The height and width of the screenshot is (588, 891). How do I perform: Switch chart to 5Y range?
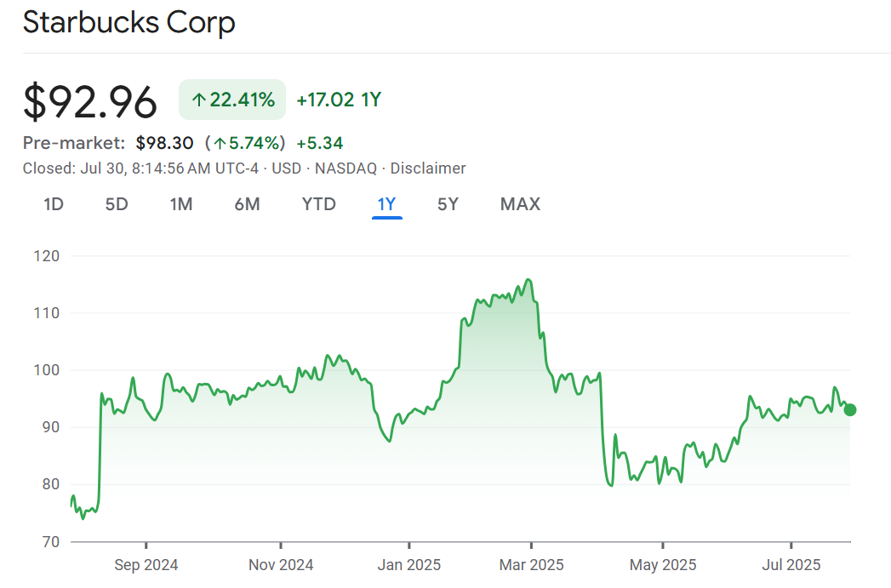(x=448, y=204)
